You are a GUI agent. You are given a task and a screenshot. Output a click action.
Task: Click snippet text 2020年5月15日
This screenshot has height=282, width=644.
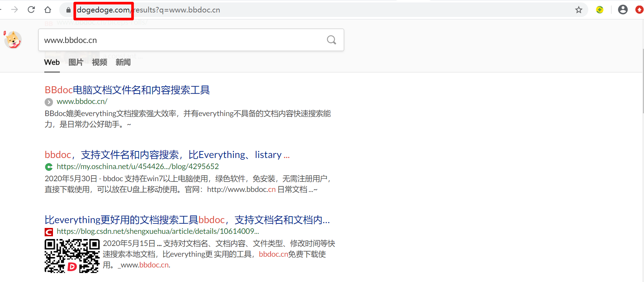pos(129,244)
